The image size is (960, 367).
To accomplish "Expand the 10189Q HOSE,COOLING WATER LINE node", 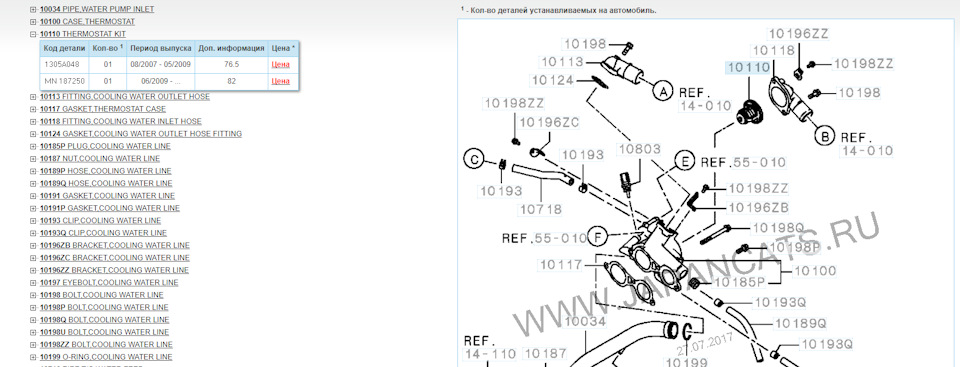I will 33,183.
